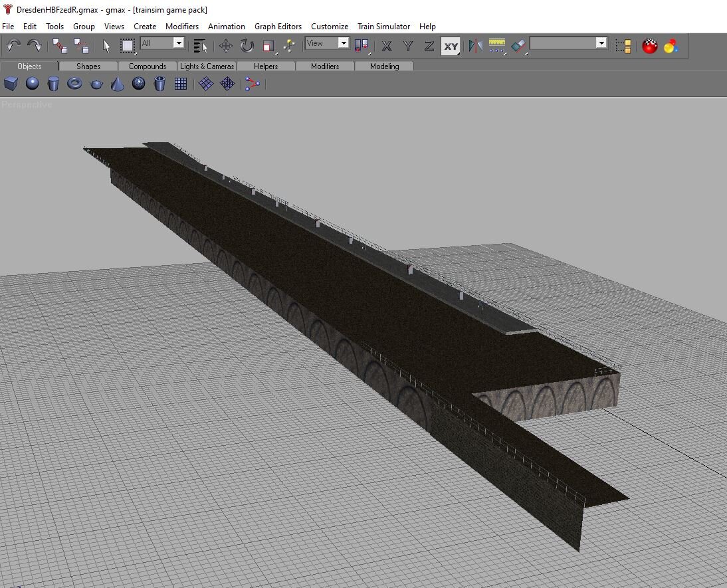Create a Plane grid primitive

pos(181,84)
